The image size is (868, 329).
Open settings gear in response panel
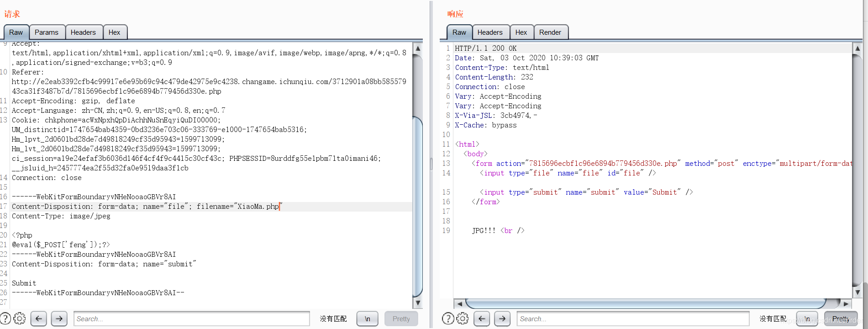pyautogui.click(x=463, y=318)
